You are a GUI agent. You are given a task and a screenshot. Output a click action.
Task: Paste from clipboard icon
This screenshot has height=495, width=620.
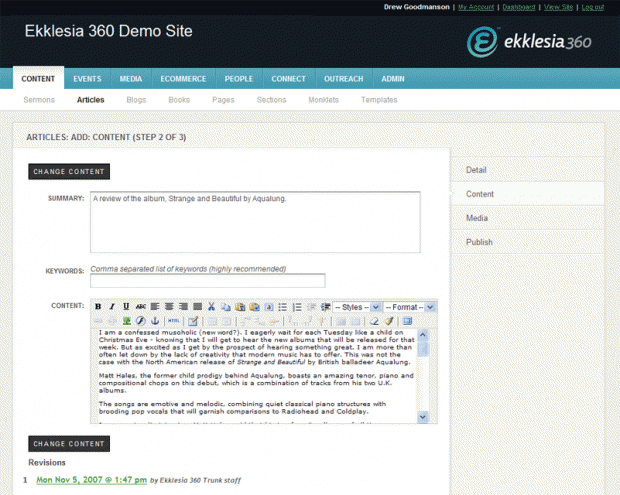[240, 307]
